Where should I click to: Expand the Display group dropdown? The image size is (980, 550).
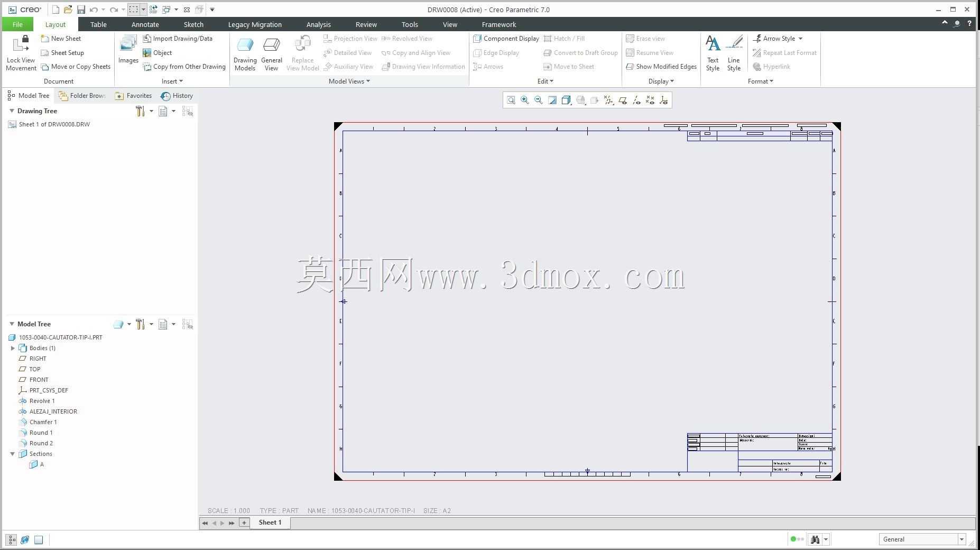pos(661,81)
